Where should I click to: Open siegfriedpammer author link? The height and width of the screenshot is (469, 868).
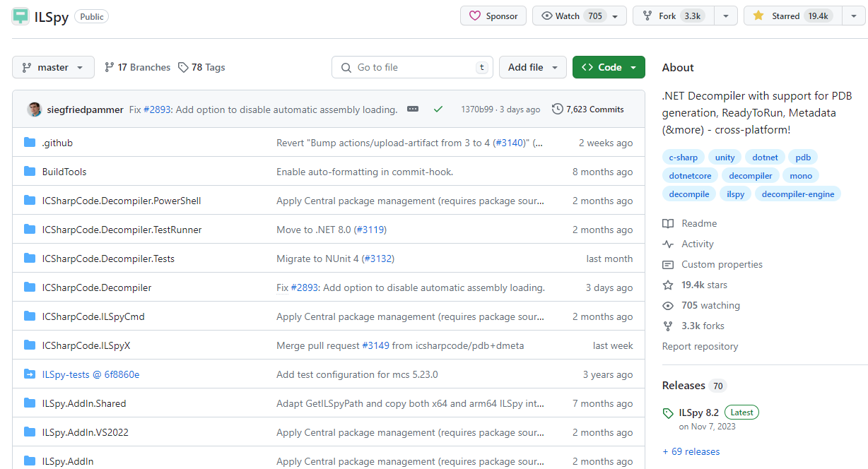tap(85, 109)
